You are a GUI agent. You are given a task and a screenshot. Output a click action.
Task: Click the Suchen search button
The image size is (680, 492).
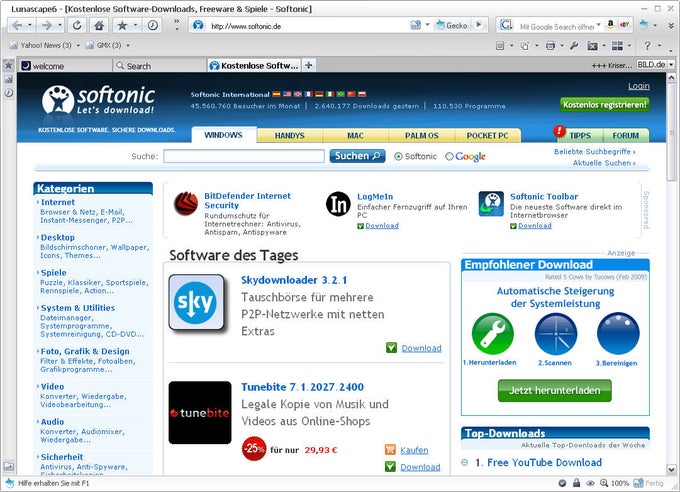[357, 156]
